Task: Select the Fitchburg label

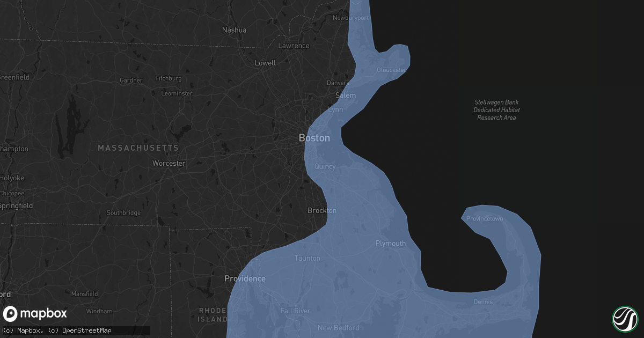Action: 169,78
